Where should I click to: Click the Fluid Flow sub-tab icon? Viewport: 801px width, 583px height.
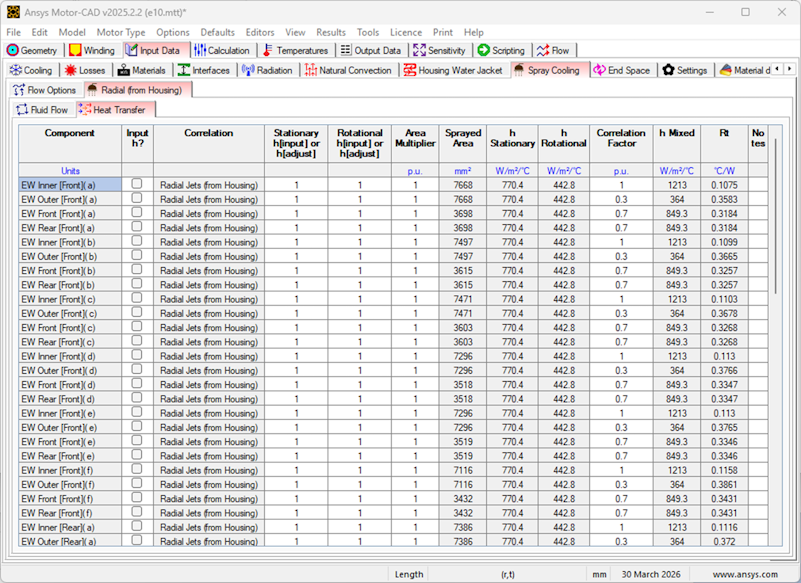click(x=22, y=109)
